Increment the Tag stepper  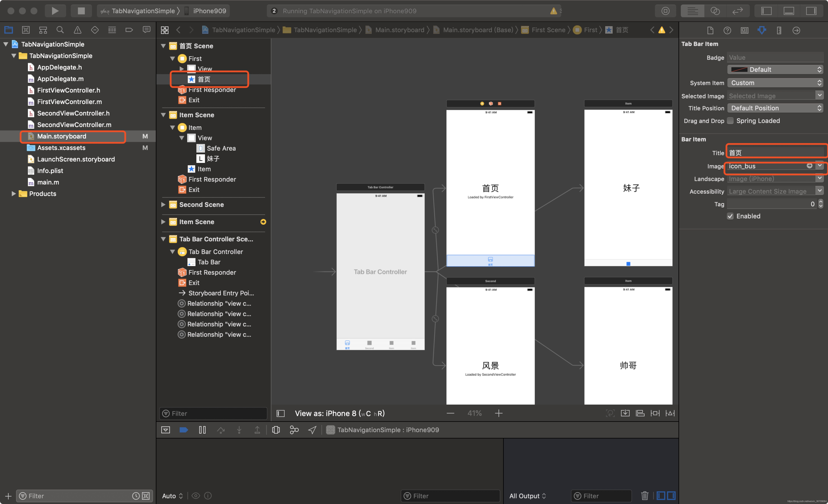821,201
